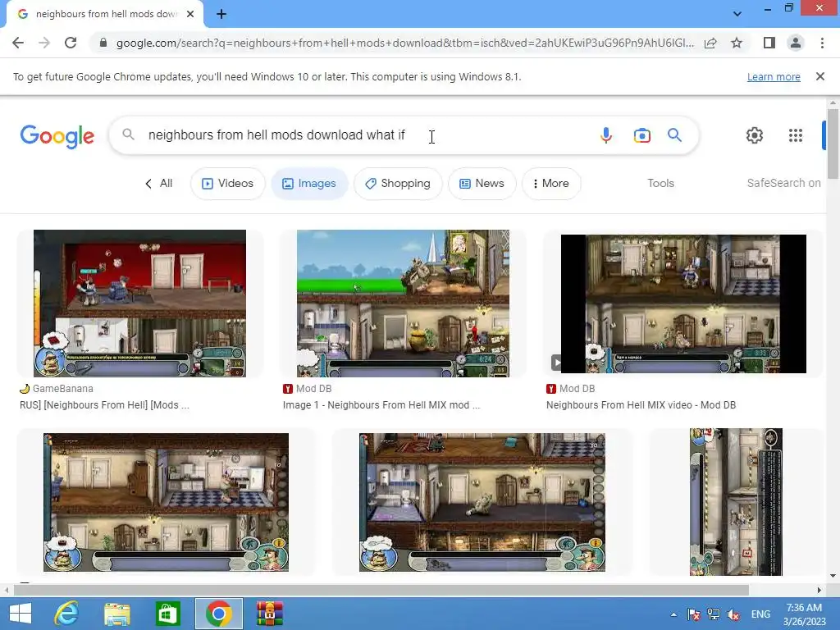Select the Images tab
The width and height of the screenshot is (840, 630).
pos(309,184)
